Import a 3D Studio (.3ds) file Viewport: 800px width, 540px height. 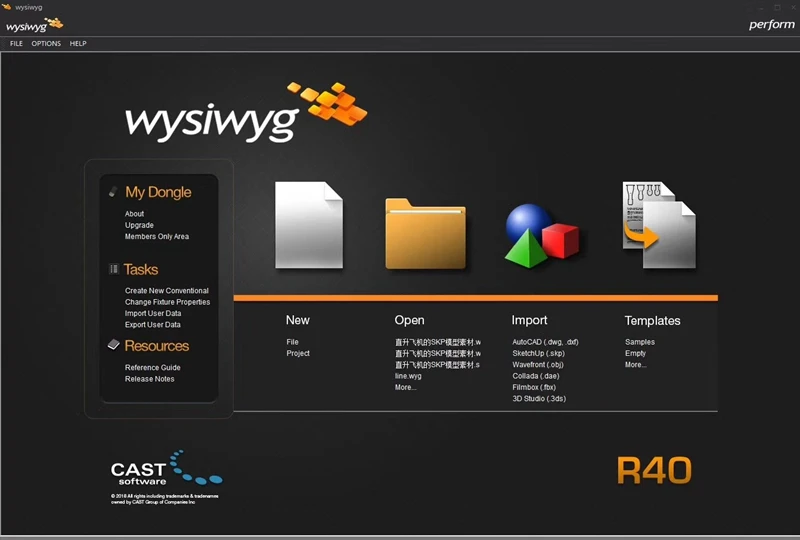point(539,398)
